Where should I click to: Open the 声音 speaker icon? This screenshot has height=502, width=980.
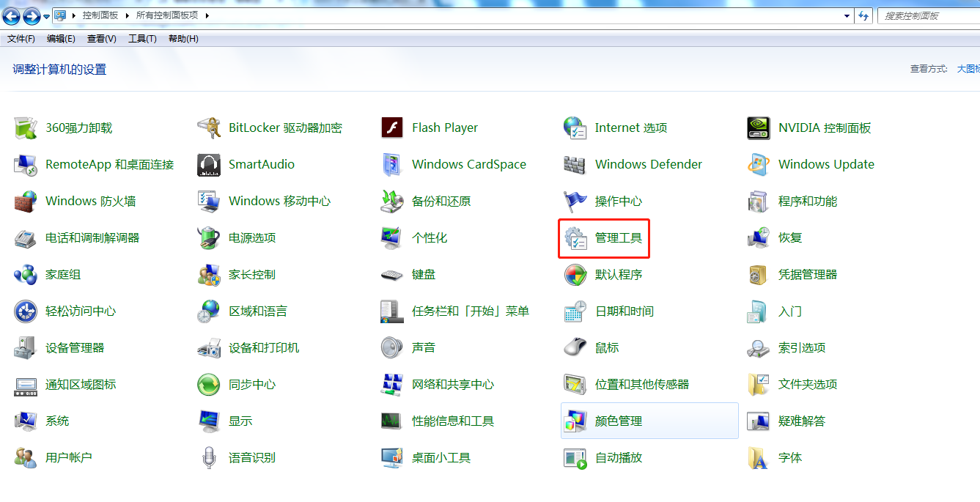[x=392, y=347]
